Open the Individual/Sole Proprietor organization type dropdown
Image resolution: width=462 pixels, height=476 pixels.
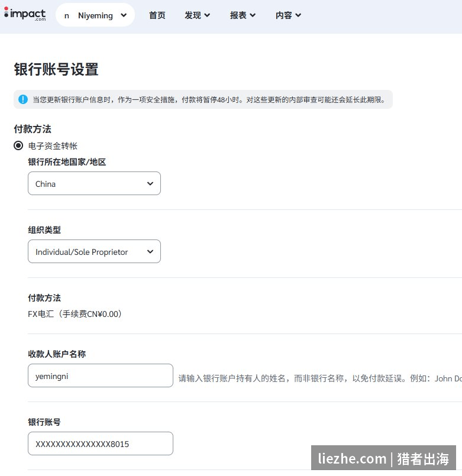(94, 251)
